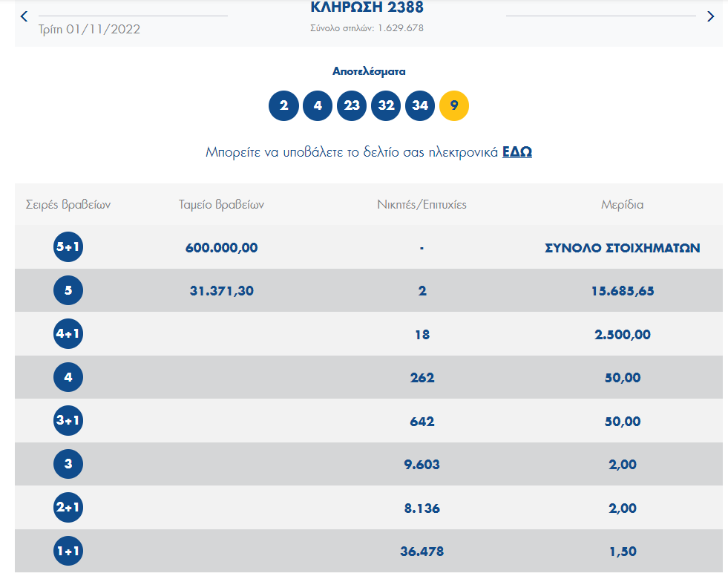Click the 2,00 share in the 3 row
Screen dimensions: 728x582
pos(623,465)
